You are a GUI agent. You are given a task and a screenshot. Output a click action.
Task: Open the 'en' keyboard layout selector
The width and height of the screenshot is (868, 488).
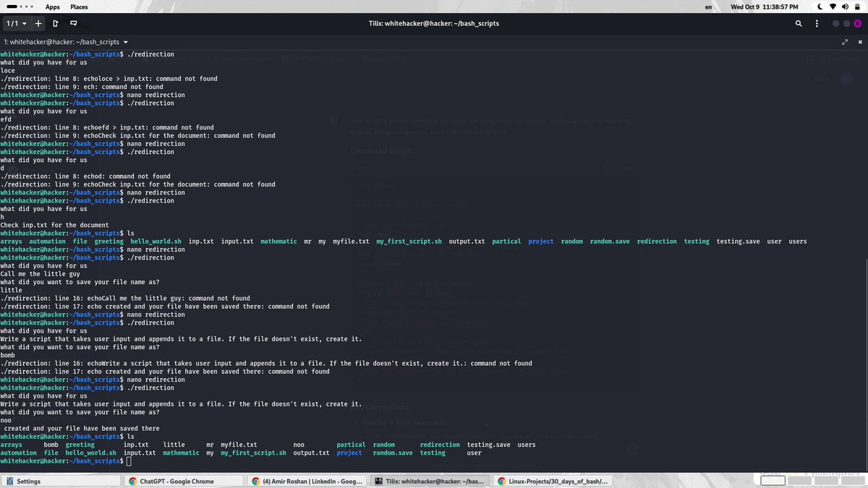709,7
